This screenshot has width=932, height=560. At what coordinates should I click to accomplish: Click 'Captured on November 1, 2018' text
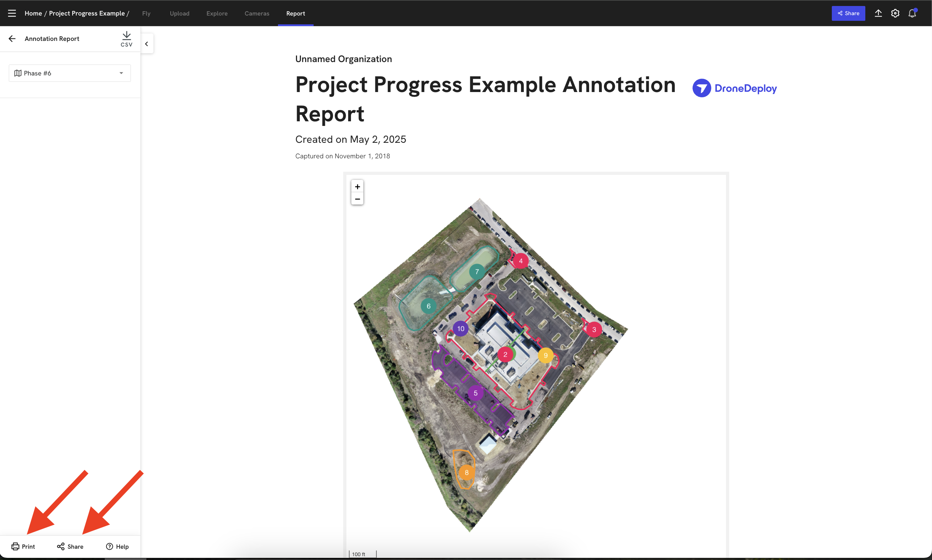[343, 156]
